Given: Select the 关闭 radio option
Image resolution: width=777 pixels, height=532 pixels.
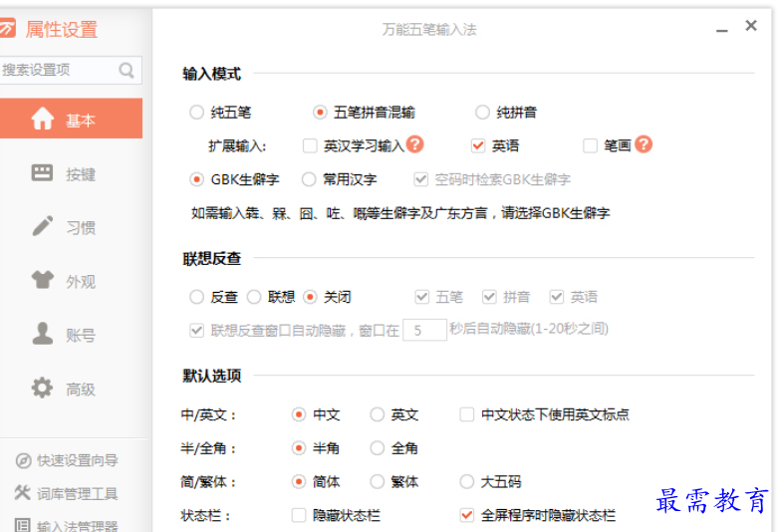Looking at the screenshot, I should pos(310,297).
